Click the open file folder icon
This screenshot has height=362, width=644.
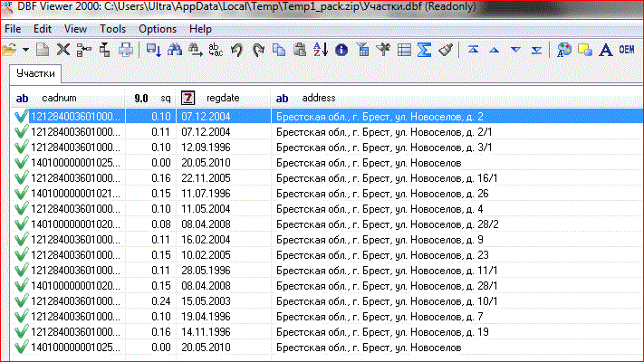click(x=12, y=49)
